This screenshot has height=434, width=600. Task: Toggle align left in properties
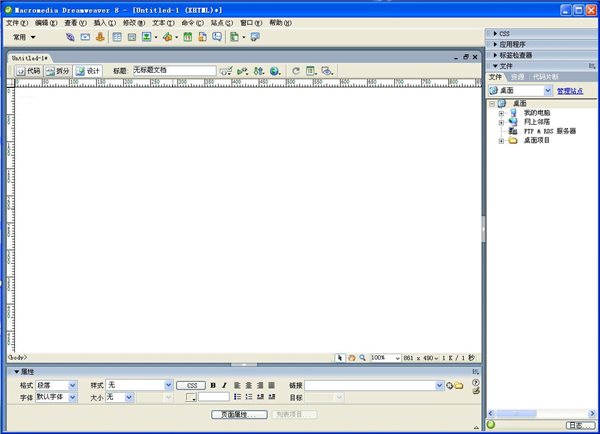[237, 385]
